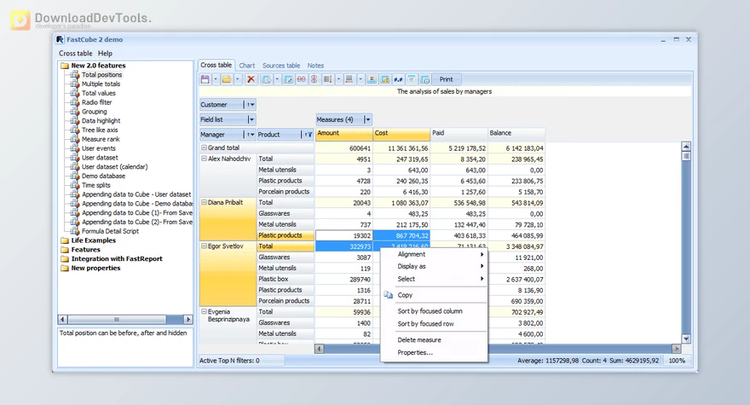750x405 pixels.
Task: Click the export toolbar icon next to red X
Action: pos(266,79)
